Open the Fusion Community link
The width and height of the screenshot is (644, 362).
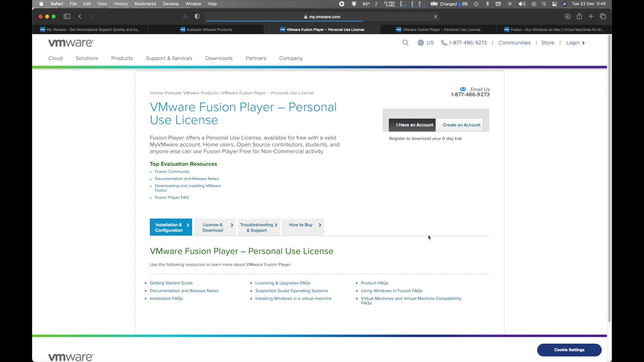coord(172,171)
